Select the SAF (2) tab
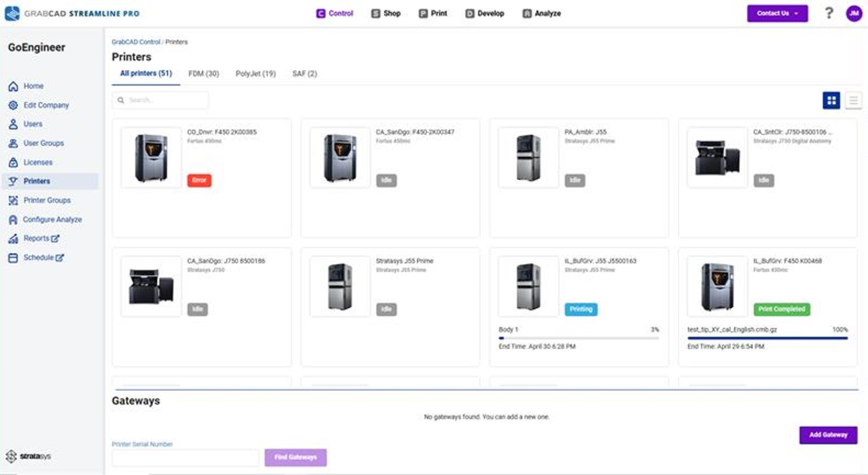 (305, 74)
